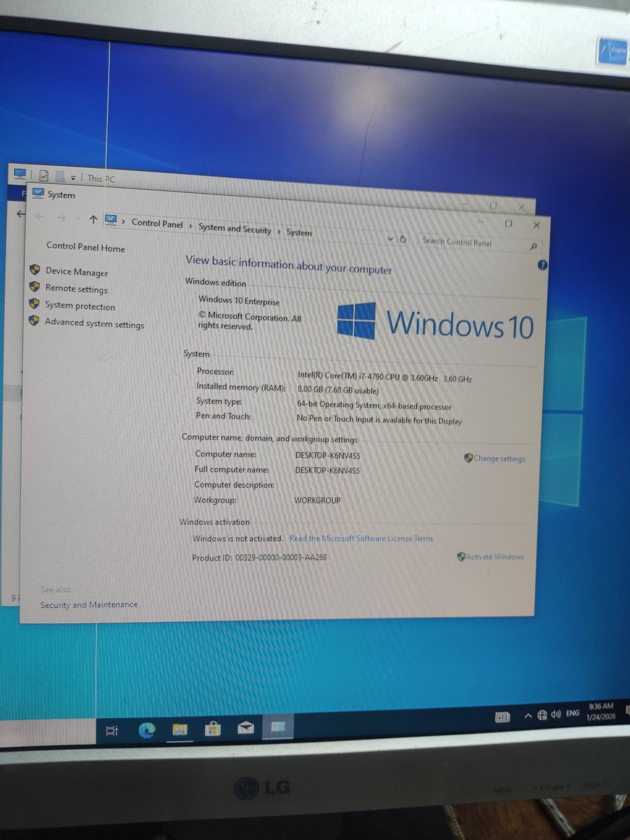The image size is (630, 840).
Task: Open File Explorer from the taskbar
Action: (x=179, y=729)
